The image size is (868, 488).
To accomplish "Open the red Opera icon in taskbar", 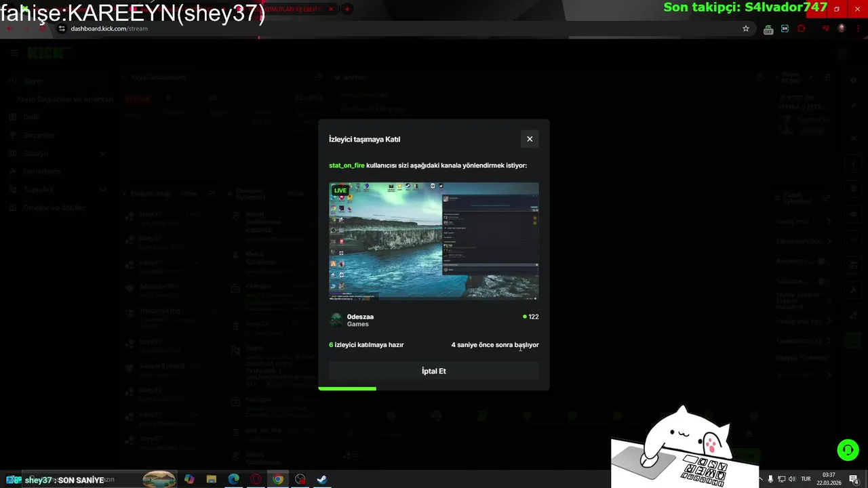I will (256, 479).
